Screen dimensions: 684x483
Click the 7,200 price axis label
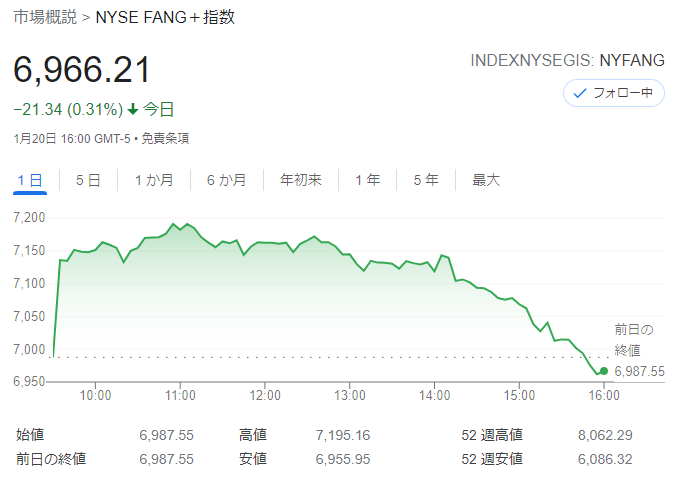(x=29, y=217)
